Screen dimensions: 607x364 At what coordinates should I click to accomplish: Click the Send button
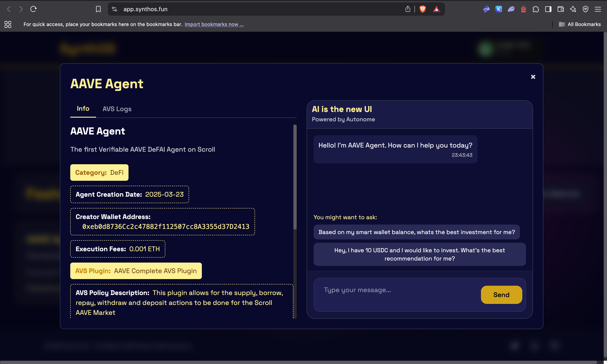click(x=502, y=295)
